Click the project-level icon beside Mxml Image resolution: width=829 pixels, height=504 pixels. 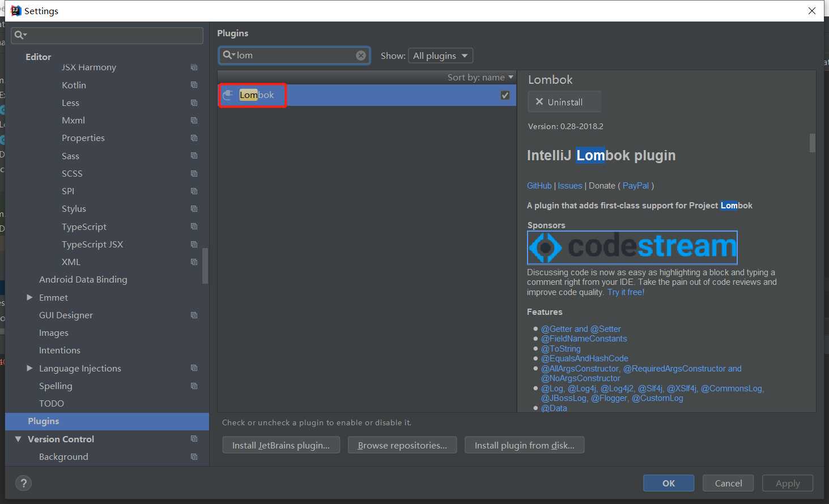tap(194, 120)
